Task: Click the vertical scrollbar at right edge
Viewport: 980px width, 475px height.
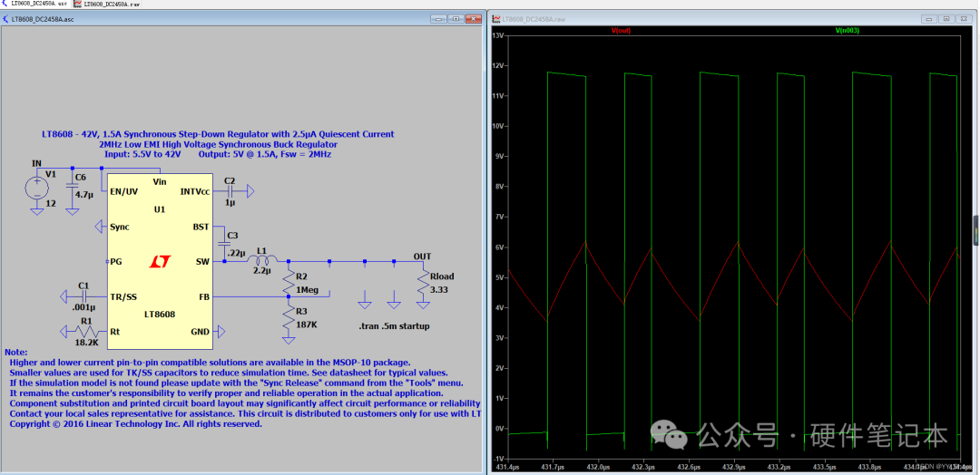Action: pos(976,227)
